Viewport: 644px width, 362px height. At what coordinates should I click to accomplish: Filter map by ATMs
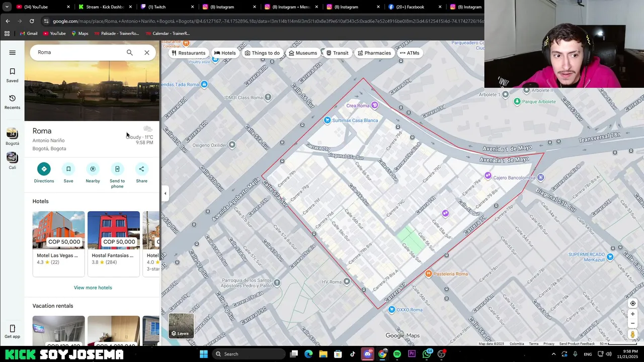(x=410, y=53)
